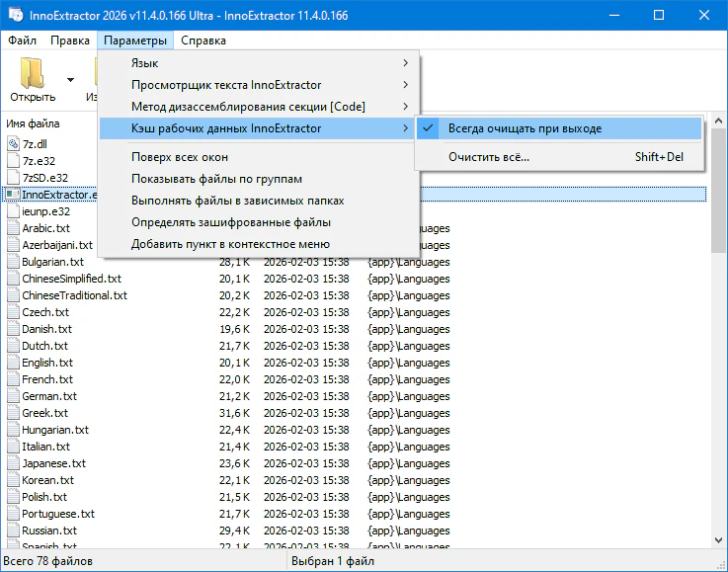Select the Russian.txt file icon
Viewport: 728px width, 572px height.
tap(13, 531)
